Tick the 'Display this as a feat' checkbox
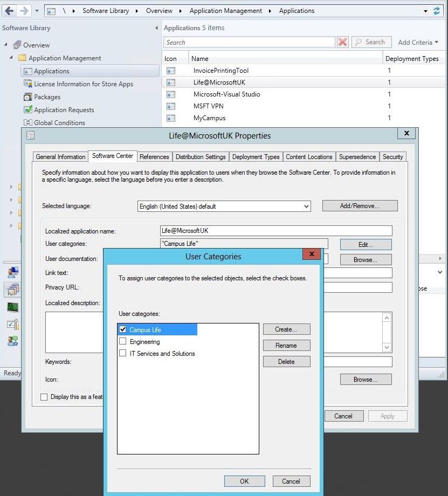448x496 pixels. click(44, 397)
